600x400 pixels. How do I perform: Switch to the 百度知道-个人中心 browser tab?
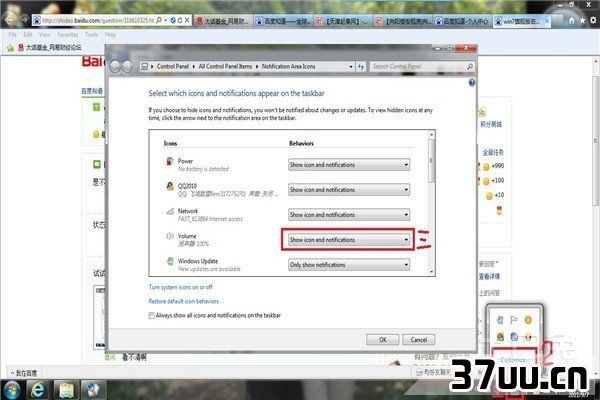point(462,21)
